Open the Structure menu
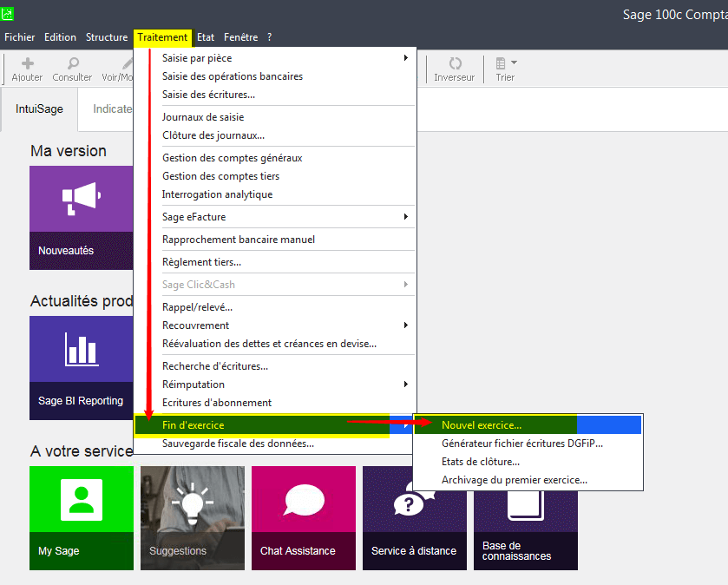This screenshot has height=585, width=728. [x=107, y=37]
